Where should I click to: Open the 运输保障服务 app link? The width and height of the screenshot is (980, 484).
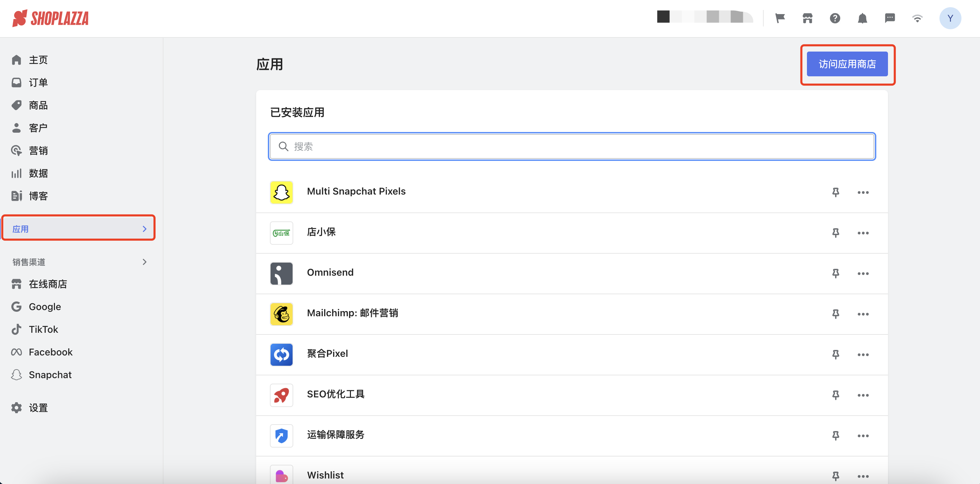(335, 434)
